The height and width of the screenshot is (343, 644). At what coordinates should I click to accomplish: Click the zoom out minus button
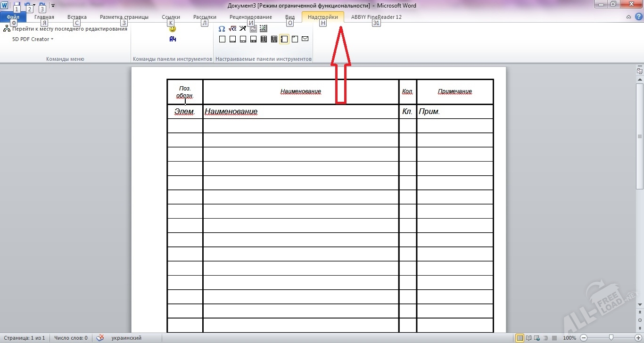[x=584, y=338]
